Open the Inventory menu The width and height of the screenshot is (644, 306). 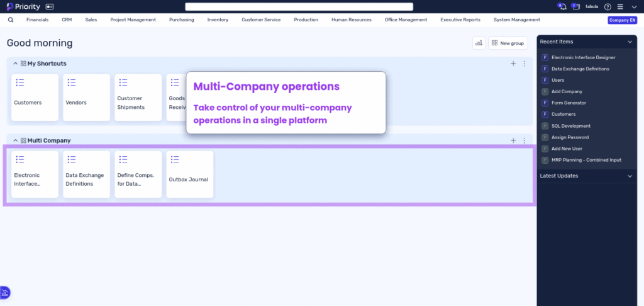point(218,20)
